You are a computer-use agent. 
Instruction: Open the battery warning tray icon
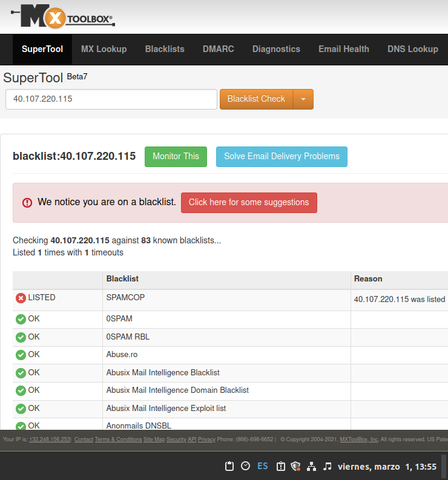pyautogui.click(x=280, y=466)
